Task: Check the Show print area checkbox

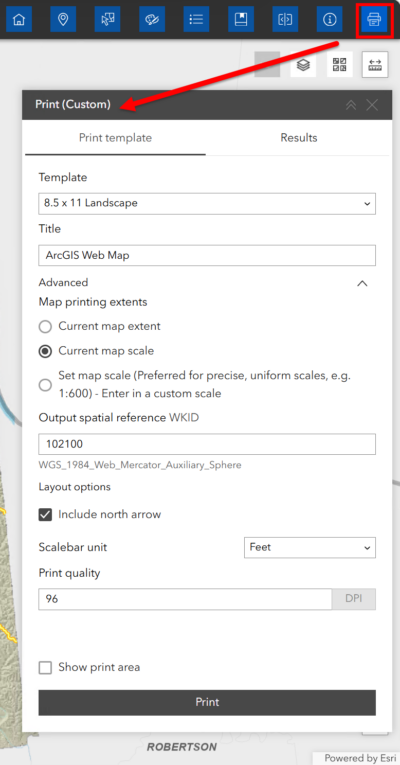Action: (45, 667)
